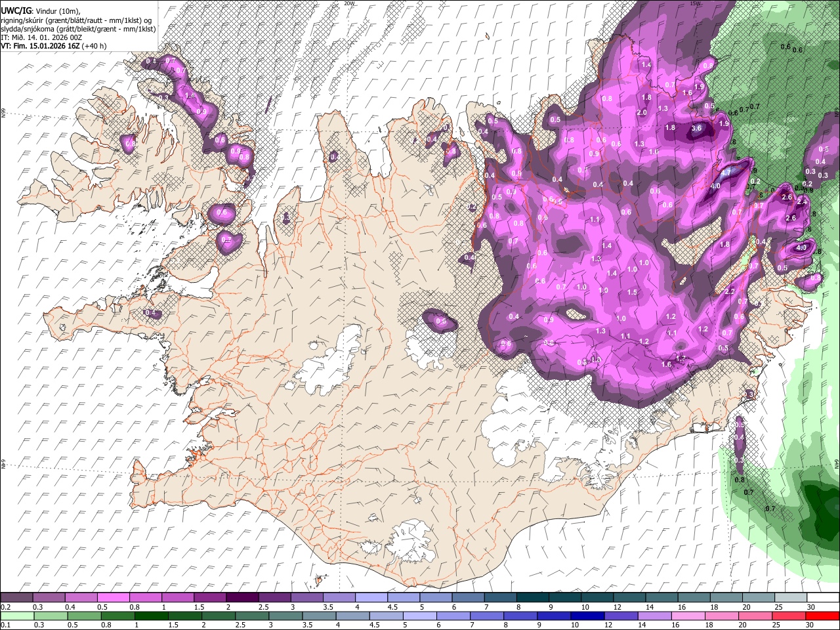
Task: Select the light blue 4 swatch in the upper scale
Action: click(x=370, y=598)
